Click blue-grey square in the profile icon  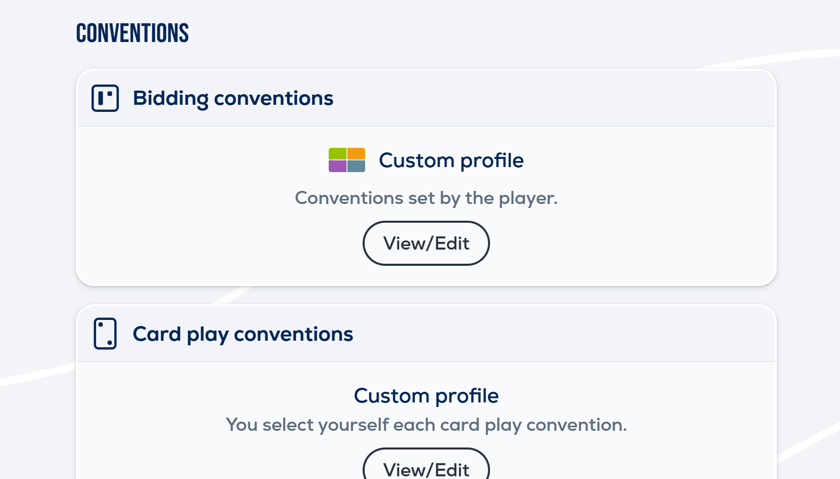(356, 166)
